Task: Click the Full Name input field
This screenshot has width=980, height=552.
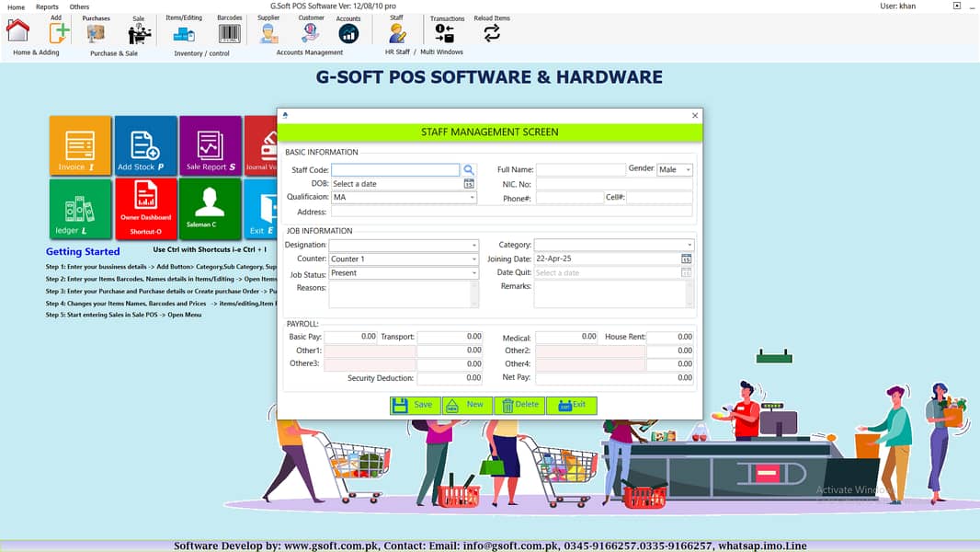Action: 581,169
